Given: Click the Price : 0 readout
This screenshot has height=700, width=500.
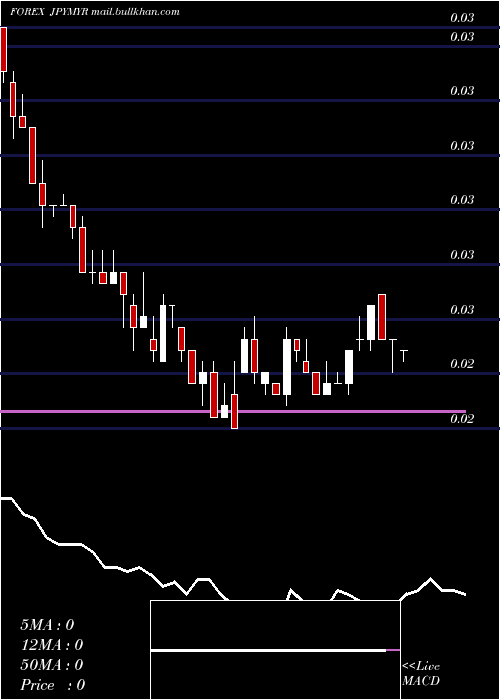Looking at the screenshot, I should point(53,685).
